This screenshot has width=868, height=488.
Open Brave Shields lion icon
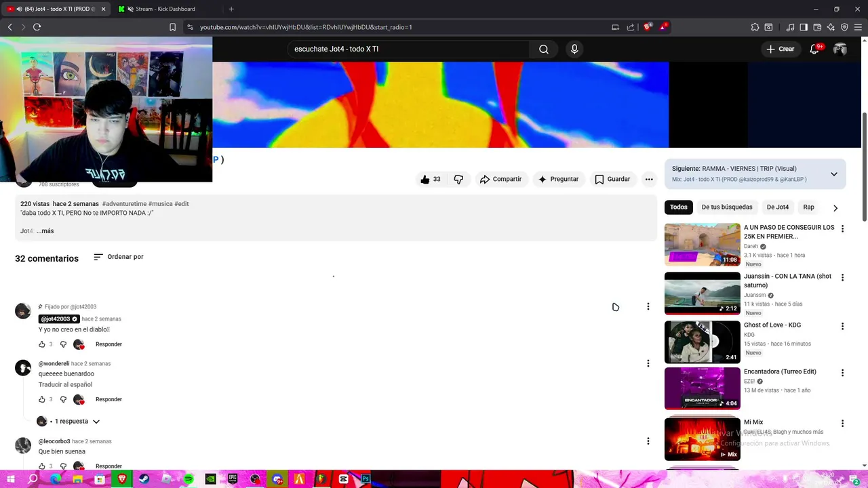coord(648,27)
